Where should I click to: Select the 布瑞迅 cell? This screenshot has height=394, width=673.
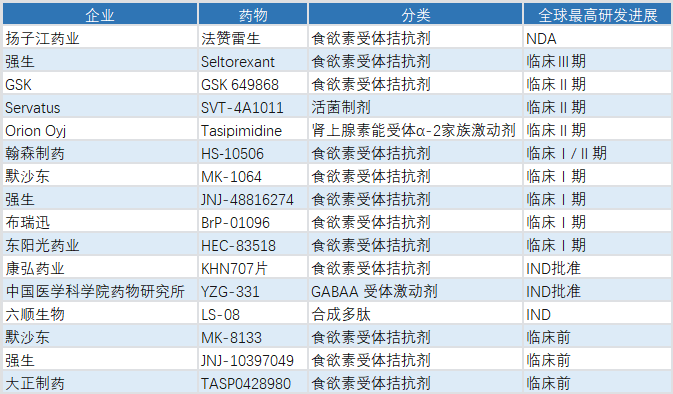click(x=100, y=222)
